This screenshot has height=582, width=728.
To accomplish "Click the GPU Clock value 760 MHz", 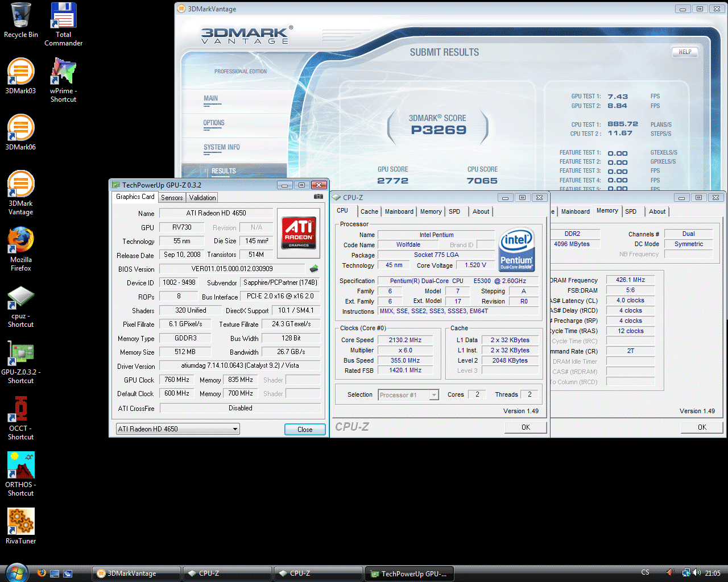I will [x=177, y=380].
